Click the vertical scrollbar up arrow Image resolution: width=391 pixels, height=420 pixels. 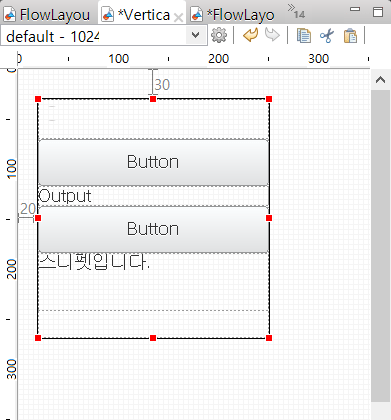pyautogui.click(x=380, y=80)
